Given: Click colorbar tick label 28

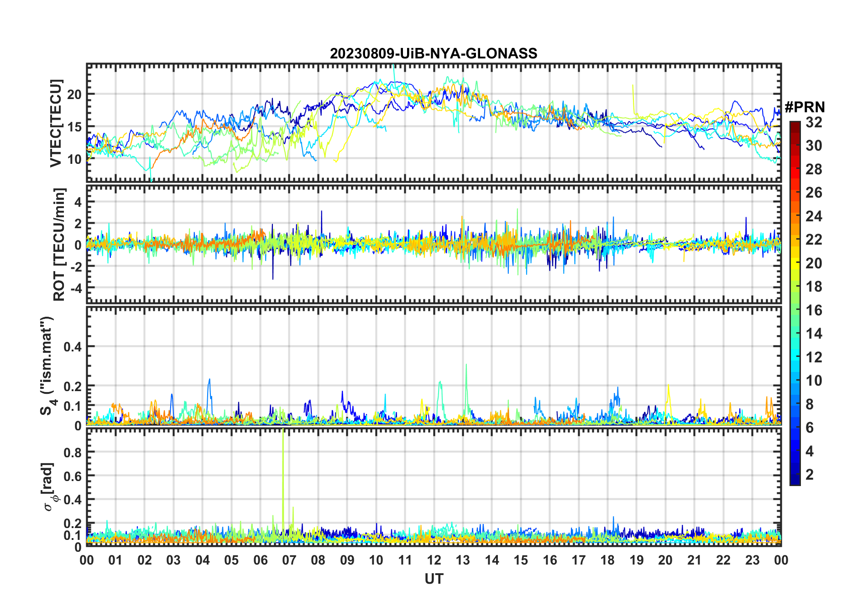Looking at the screenshot, I should point(814,169).
